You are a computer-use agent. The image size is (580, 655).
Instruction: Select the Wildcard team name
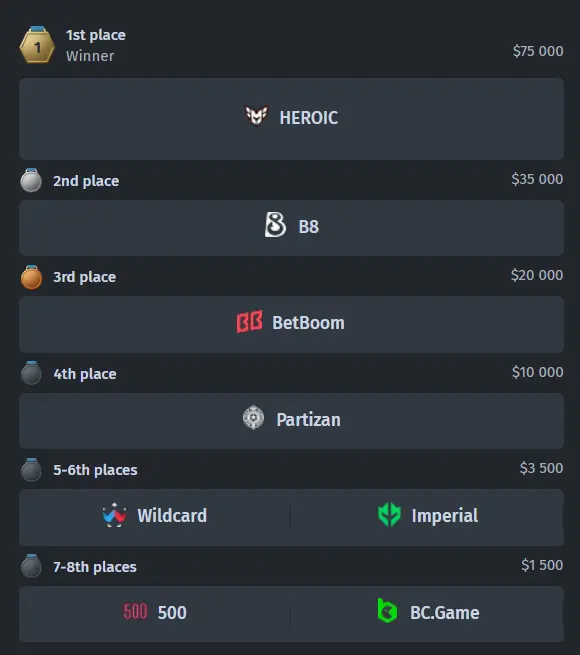[x=172, y=516]
